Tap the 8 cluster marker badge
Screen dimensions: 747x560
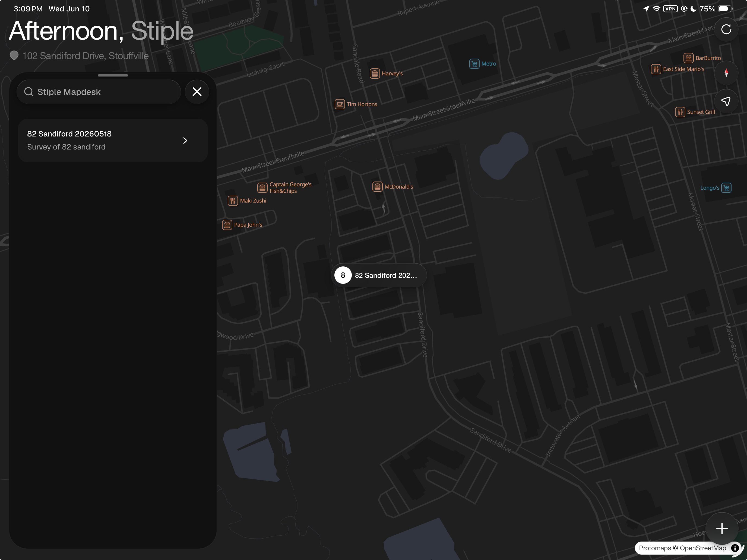coord(343,275)
